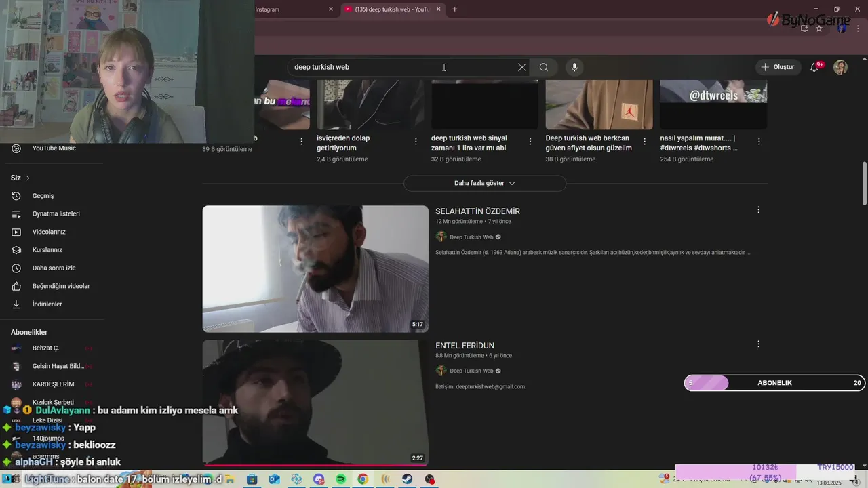This screenshot has height=488, width=868.
Task: Open ENTEL FERİDUN video title
Action: tap(465, 346)
